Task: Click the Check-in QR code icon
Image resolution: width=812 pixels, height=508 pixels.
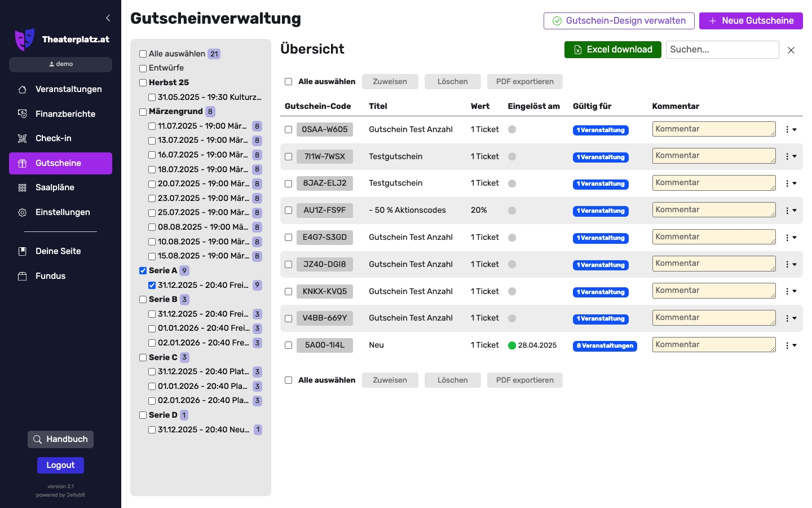Action: pos(23,138)
